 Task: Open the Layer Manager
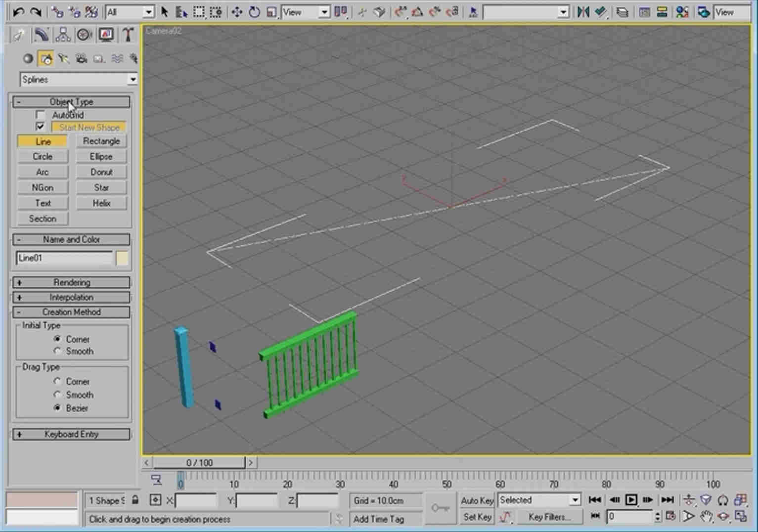pos(623,12)
